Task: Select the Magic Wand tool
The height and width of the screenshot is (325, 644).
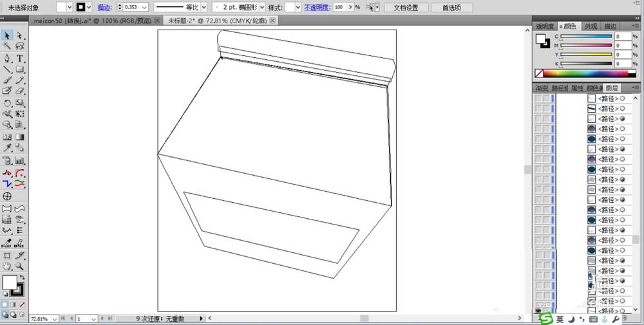Action: [x=7, y=46]
